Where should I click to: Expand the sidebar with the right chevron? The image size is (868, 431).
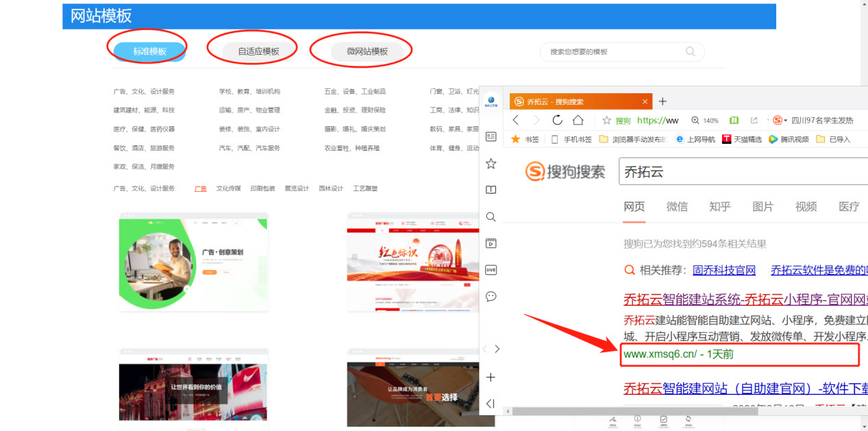point(498,349)
